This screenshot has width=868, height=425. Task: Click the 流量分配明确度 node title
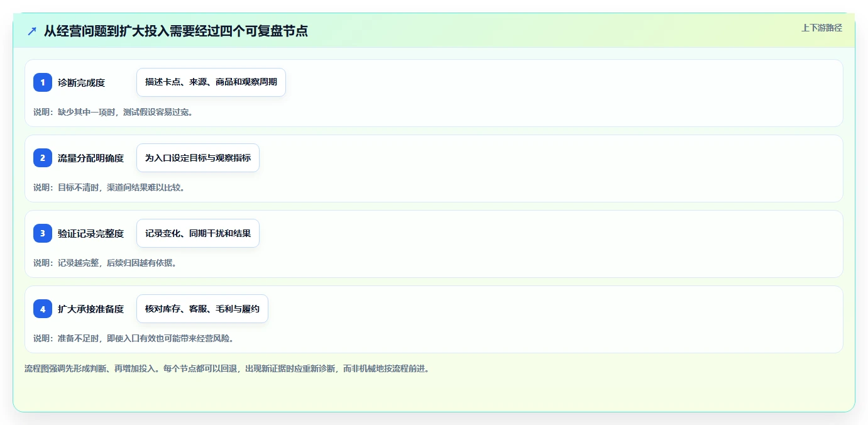[91, 158]
